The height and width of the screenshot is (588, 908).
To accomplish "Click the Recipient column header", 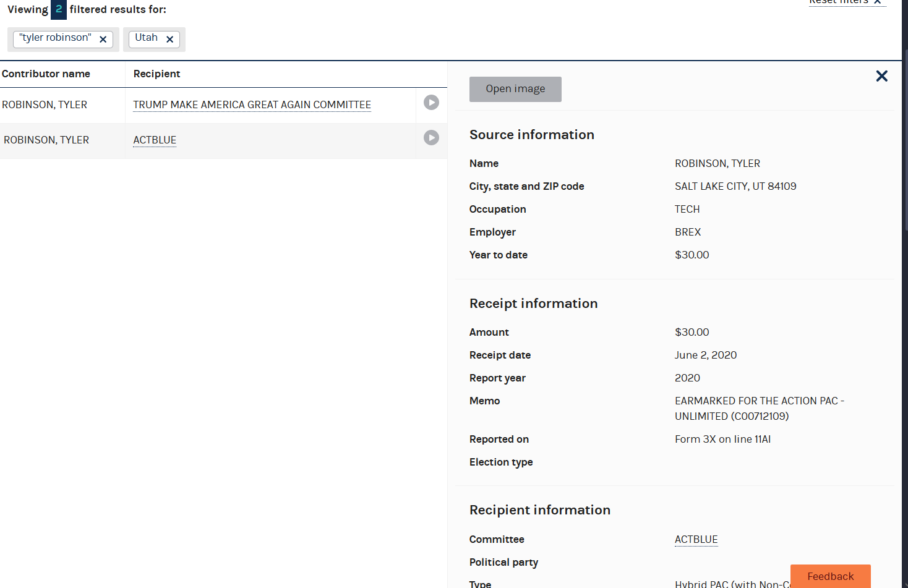I will point(156,74).
